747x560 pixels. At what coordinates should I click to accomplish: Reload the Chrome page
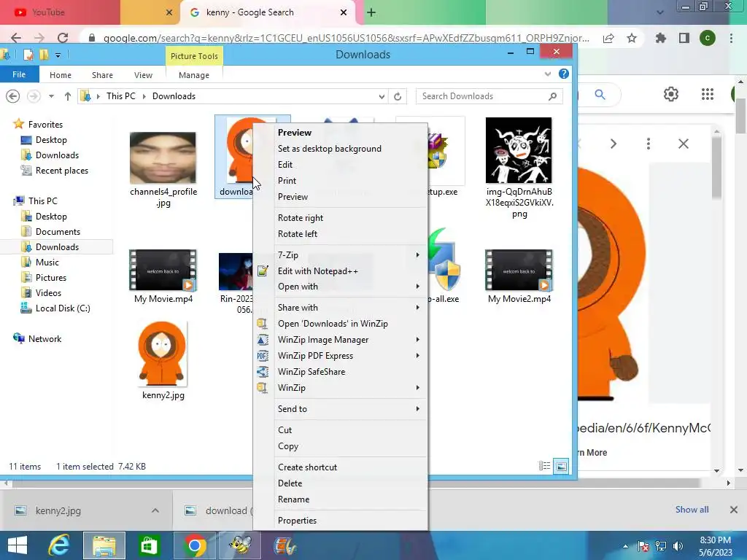[63, 38]
